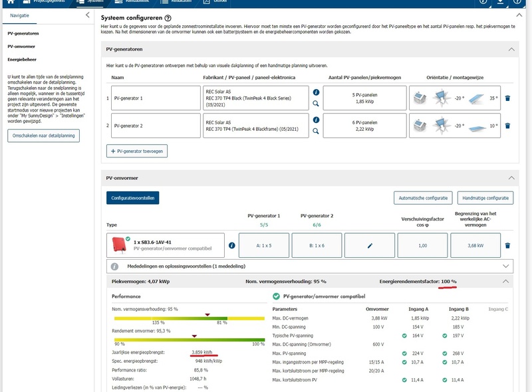The height and width of the screenshot is (392, 532).
Task: Go to Energiebeheer in navigation
Action: pos(22,60)
